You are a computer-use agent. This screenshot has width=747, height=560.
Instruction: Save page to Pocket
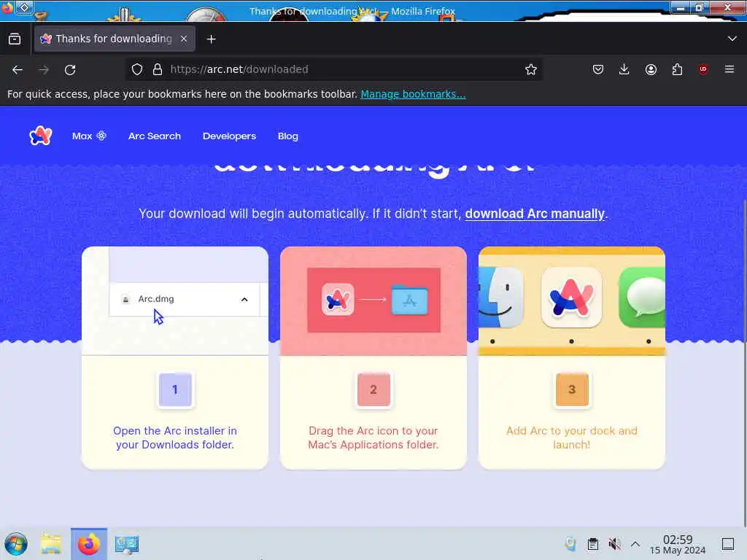598,69
